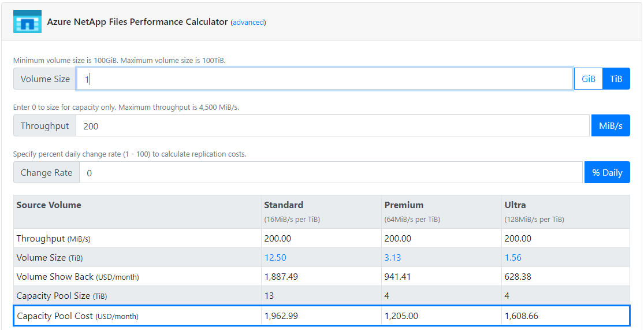
Task: Click the Azure NetApp Files logo icon
Action: (x=27, y=21)
